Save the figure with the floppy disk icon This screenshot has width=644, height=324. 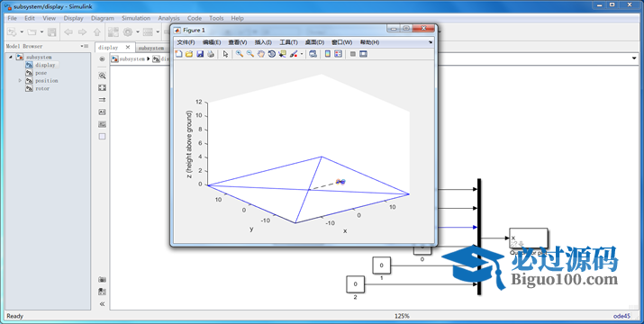pyautogui.click(x=200, y=54)
